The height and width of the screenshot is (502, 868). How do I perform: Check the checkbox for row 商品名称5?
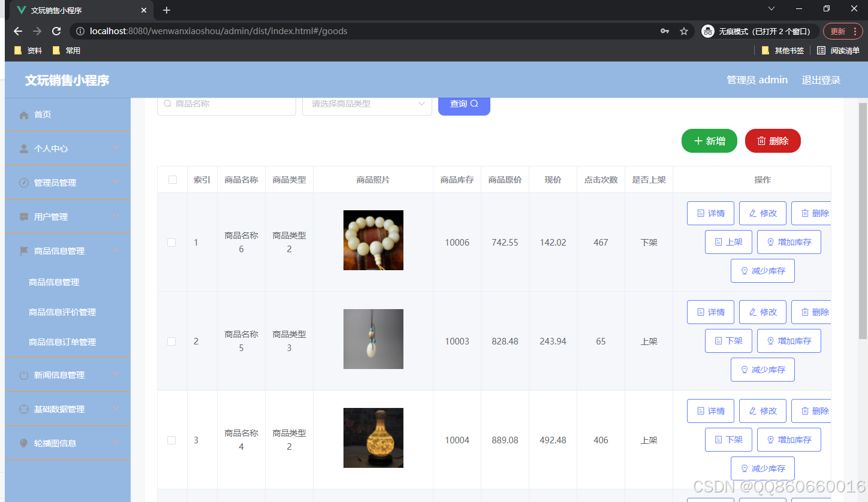(x=171, y=341)
